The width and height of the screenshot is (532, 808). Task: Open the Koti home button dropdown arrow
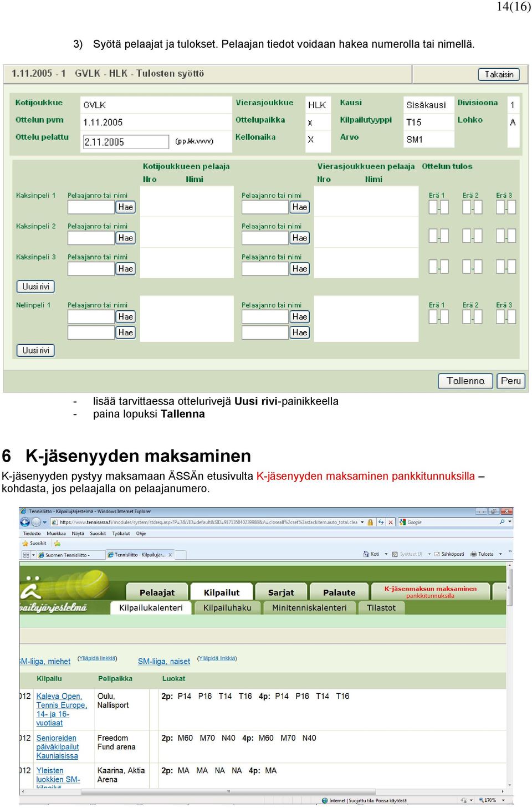pos(386,554)
